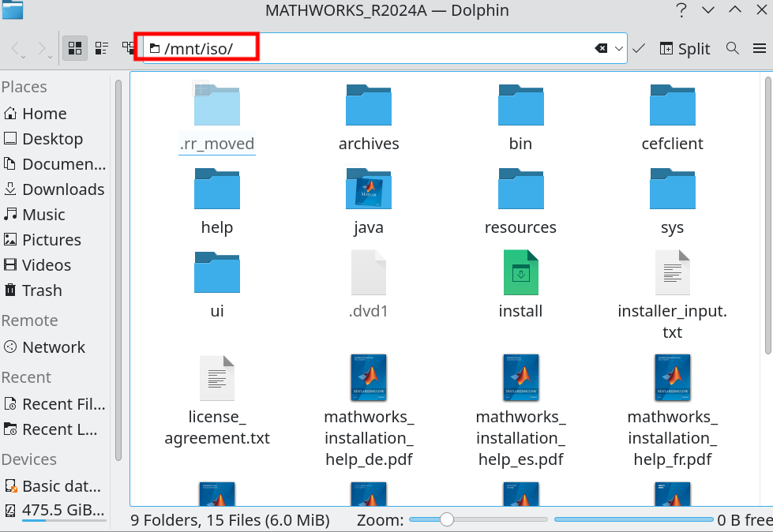This screenshot has width=773, height=532.
Task: Go back to previous folder
Action: pyautogui.click(x=17, y=49)
